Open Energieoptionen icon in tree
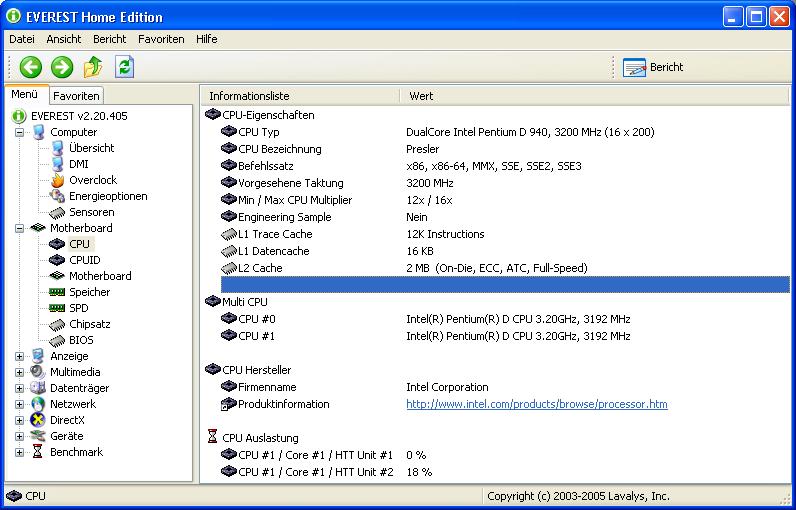 [57, 196]
